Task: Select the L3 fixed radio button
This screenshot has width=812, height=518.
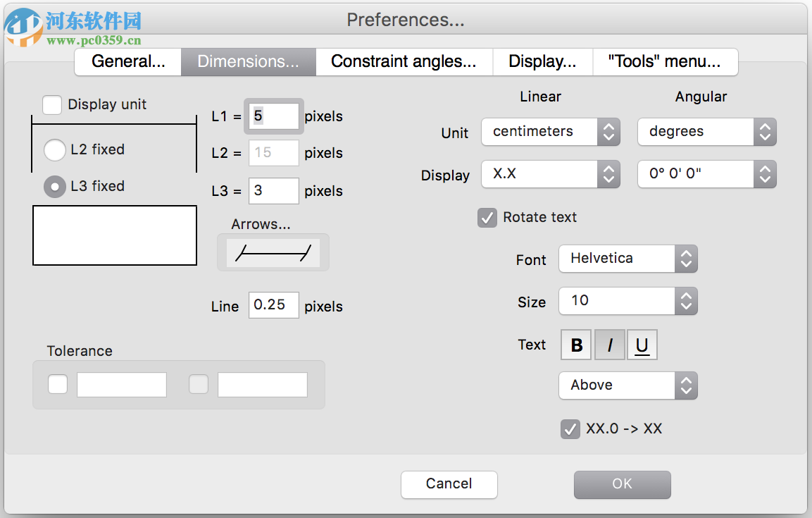Action: point(54,186)
